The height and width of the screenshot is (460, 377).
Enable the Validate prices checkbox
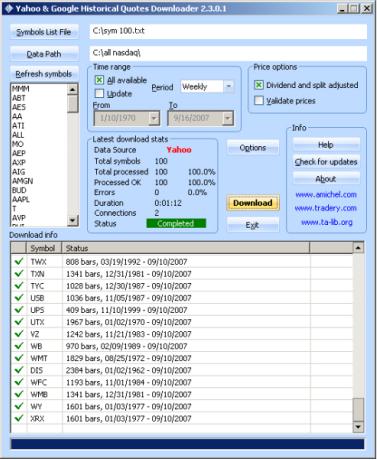[x=259, y=100]
